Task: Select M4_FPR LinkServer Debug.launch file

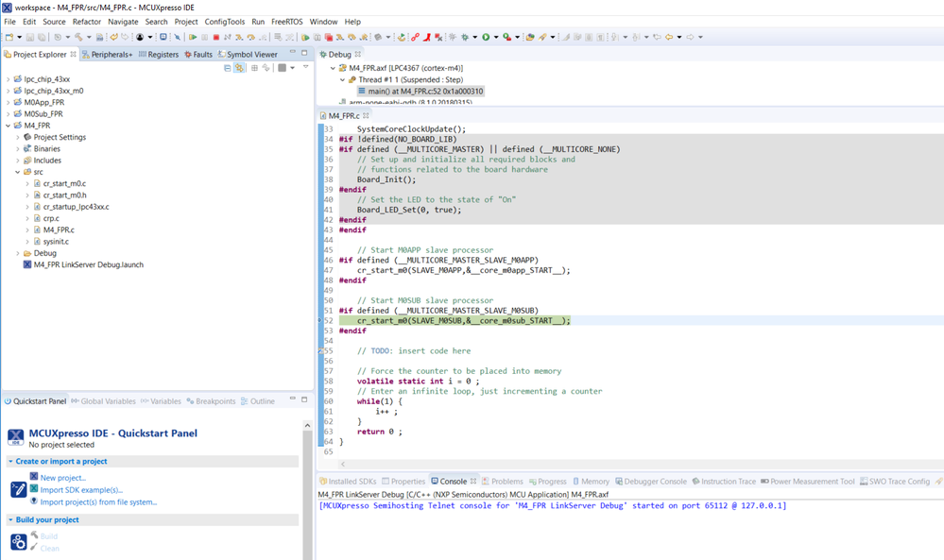Action: (x=89, y=264)
